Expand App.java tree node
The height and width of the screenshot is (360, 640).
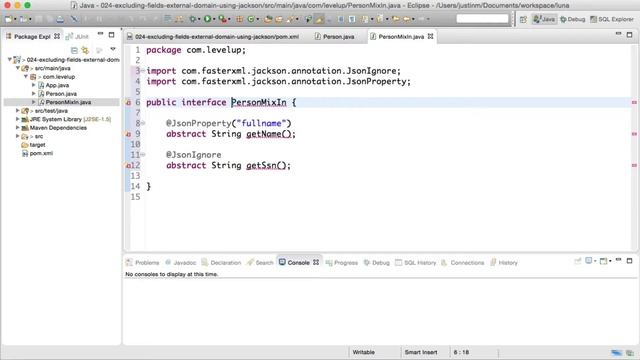pos(33,85)
